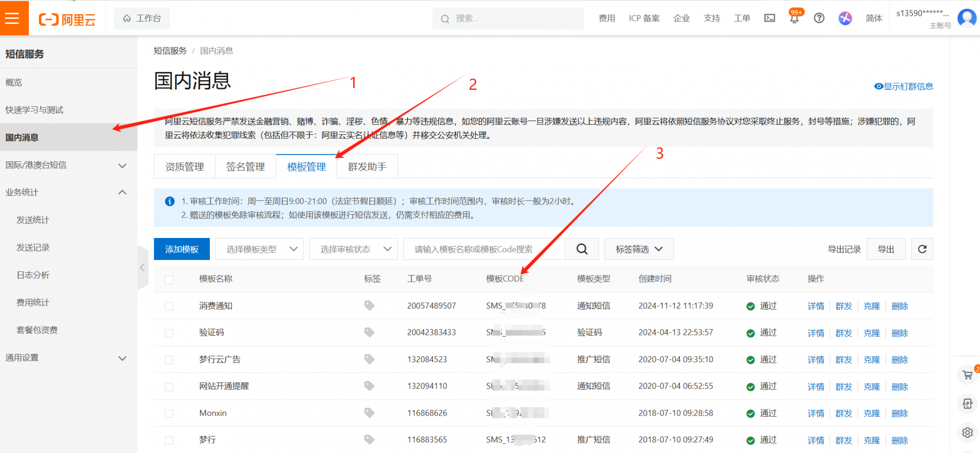The height and width of the screenshot is (453, 980).
Task: Switch to the 模板管理 tab
Action: coord(306,166)
